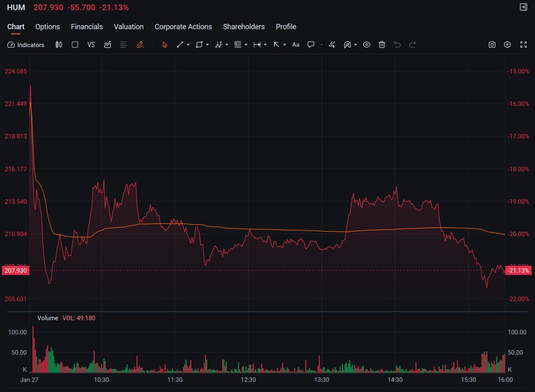This screenshot has width=535, height=392.
Task: Select the Aa text annotation tool
Action: pyautogui.click(x=296, y=45)
